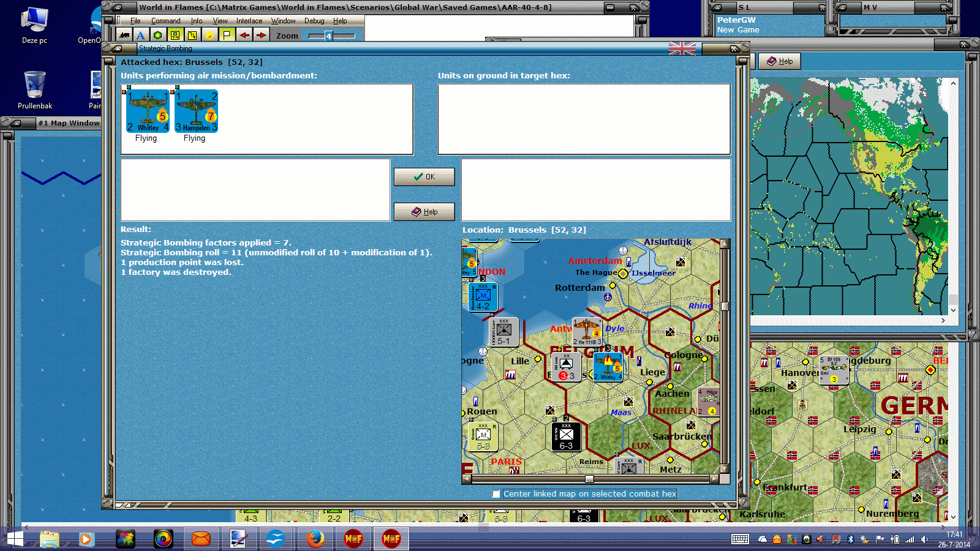Enable Center linked map on selected combat hex

[x=496, y=493]
